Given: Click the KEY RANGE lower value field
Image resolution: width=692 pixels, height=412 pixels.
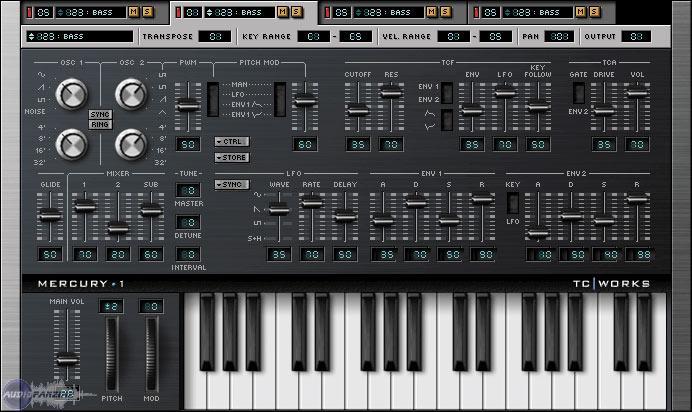Looking at the screenshot, I should coord(313,36).
